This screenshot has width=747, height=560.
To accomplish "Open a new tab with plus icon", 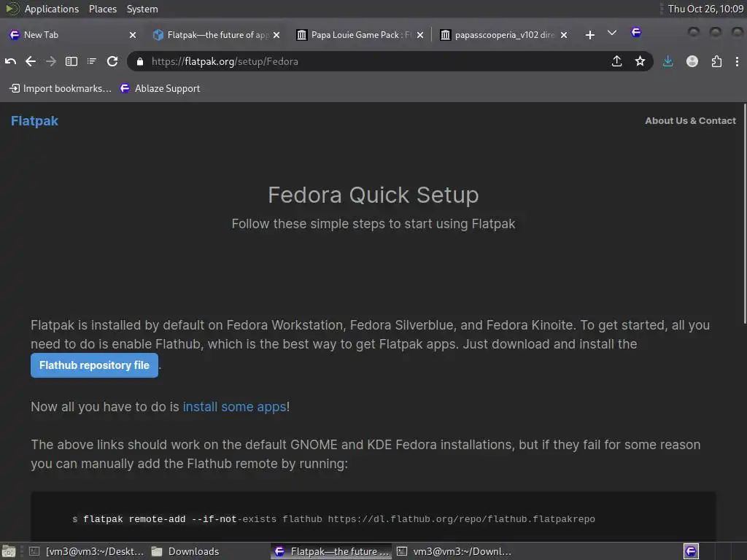I will 589,35.
